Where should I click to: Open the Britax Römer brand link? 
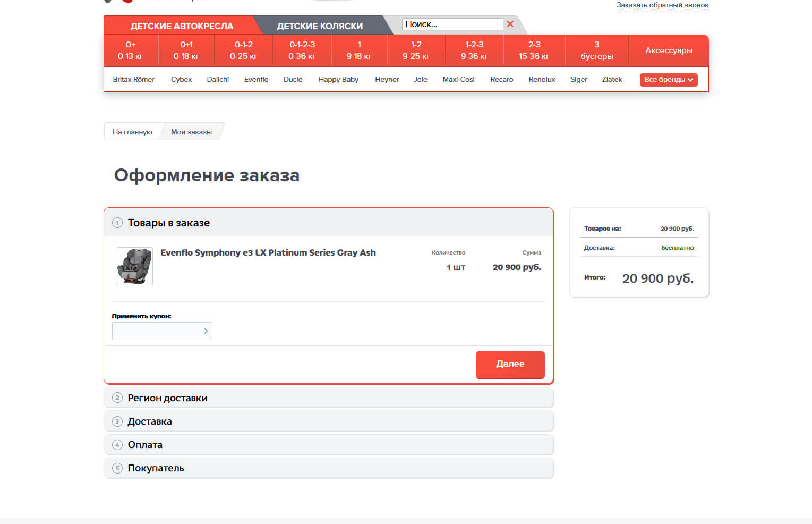(x=133, y=80)
